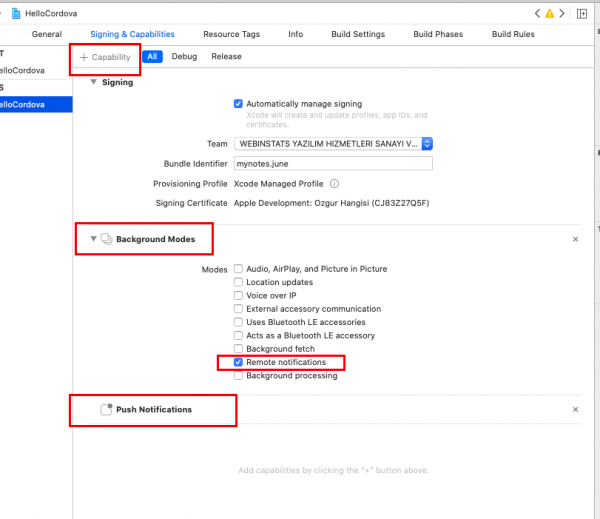The image size is (600, 519).
Task: Toggle Automatically manage signing checkbox
Action: click(x=238, y=104)
